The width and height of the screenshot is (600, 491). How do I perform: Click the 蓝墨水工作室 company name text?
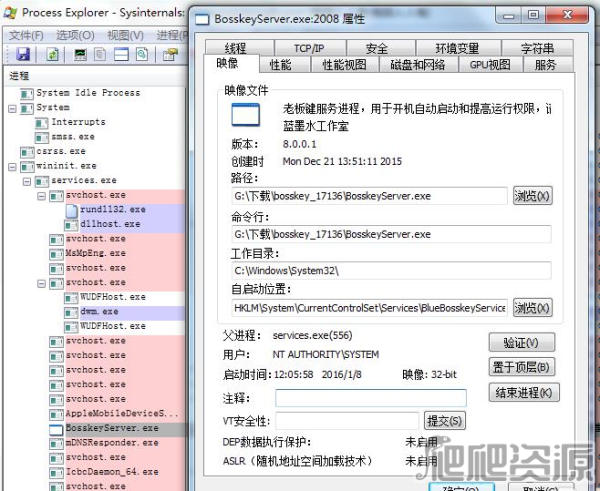pyautogui.click(x=316, y=126)
